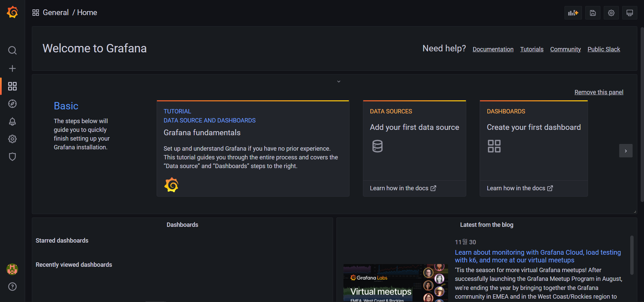The height and width of the screenshot is (302, 644).
Task: Open the Server Admin shield icon
Action: pos(12,157)
